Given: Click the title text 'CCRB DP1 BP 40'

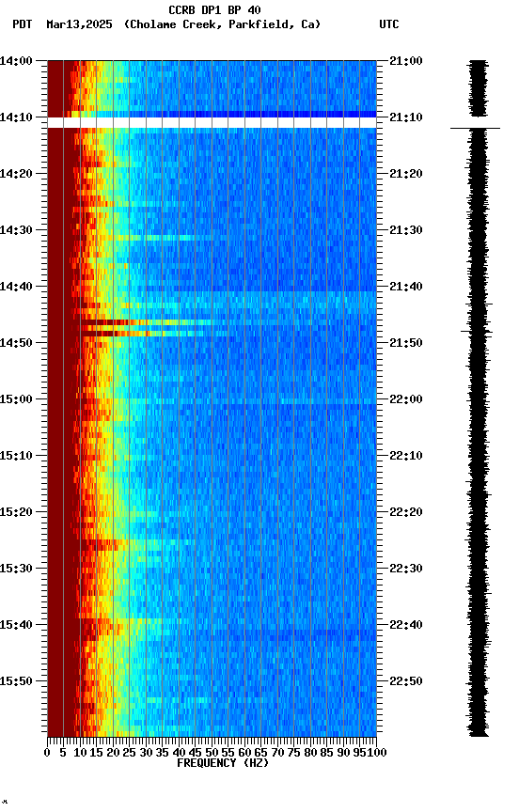Looking at the screenshot, I should click(x=214, y=9).
